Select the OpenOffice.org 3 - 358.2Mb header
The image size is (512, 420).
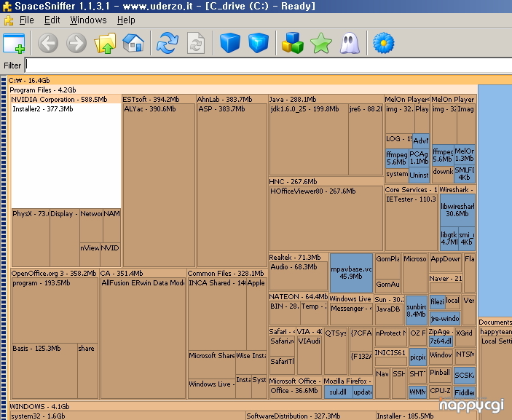(x=54, y=273)
